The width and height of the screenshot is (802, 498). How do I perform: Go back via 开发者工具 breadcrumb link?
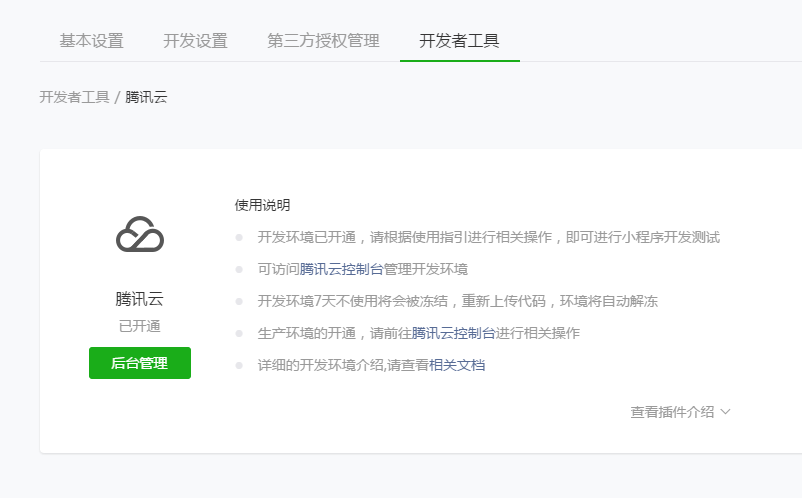74,97
